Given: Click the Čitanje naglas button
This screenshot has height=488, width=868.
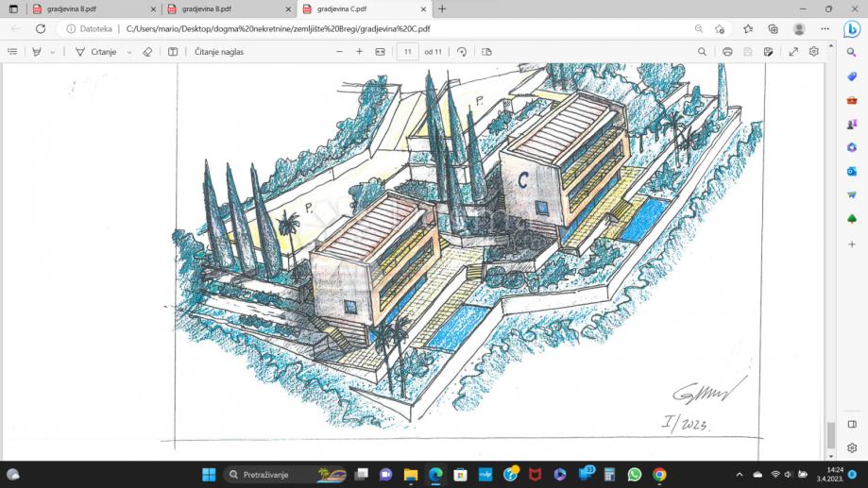Looking at the screenshot, I should point(219,52).
